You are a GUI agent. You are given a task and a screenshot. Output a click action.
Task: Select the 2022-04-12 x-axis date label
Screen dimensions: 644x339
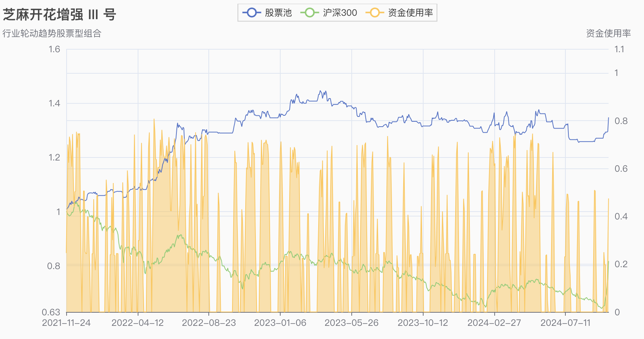click(x=138, y=323)
